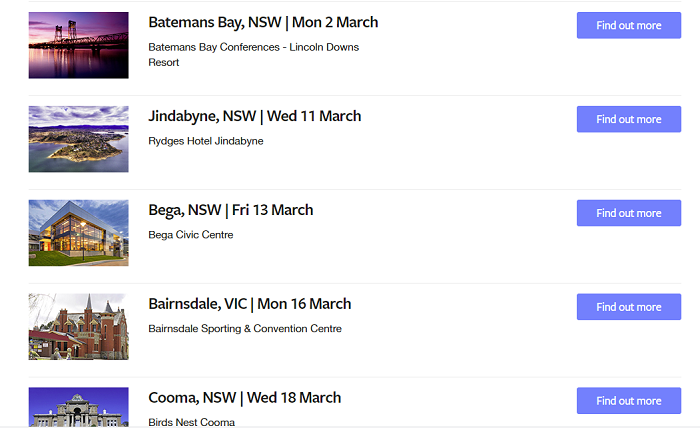Click the Jindabyne, NSW Wed 11 March title
The height and width of the screenshot is (430, 700).
[254, 116]
